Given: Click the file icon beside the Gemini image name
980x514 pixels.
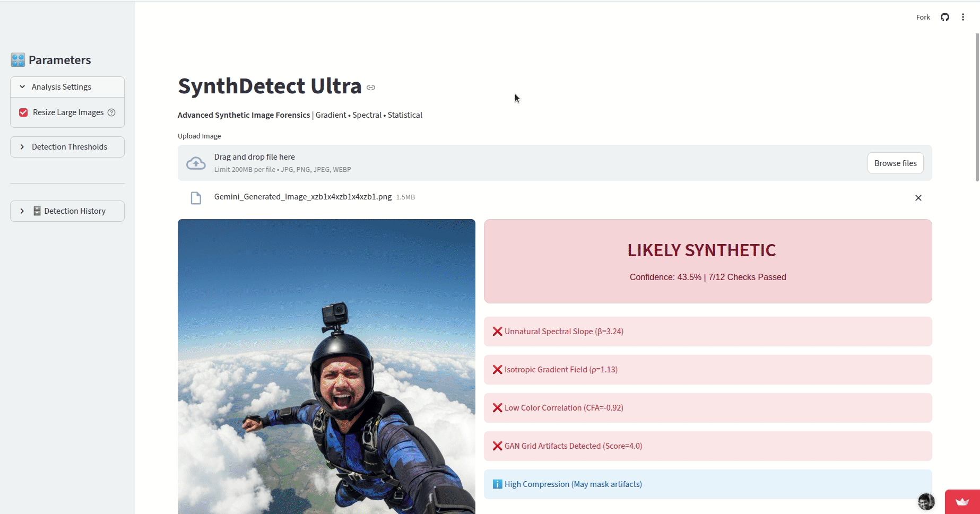Looking at the screenshot, I should (196, 197).
